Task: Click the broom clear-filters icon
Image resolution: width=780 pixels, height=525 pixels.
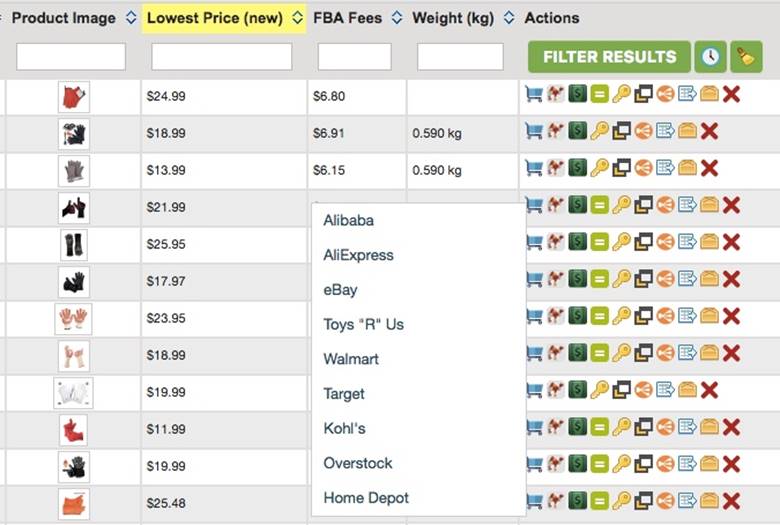Action: coord(746,57)
